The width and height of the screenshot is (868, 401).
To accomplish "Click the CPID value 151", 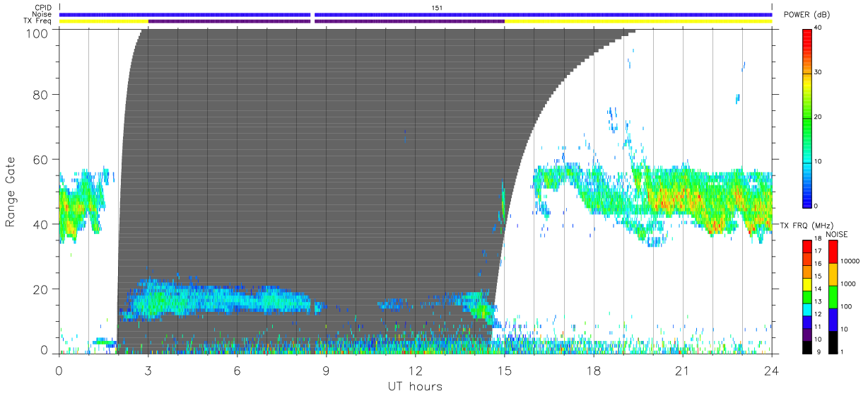I will click(437, 8).
